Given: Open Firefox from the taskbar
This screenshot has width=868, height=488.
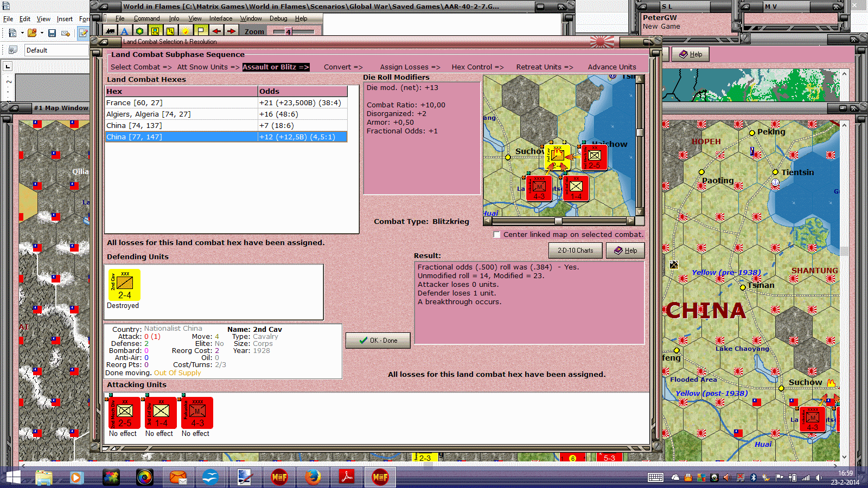Looking at the screenshot, I should (x=312, y=478).
